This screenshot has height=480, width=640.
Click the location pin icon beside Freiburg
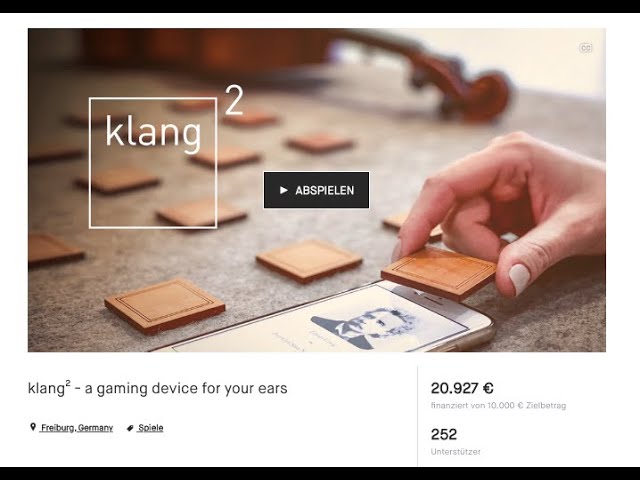click(33, 427)
